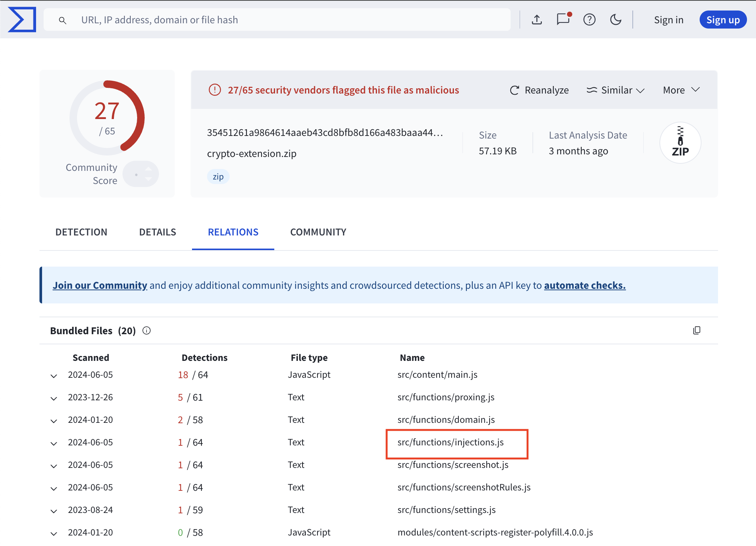Click the Reanalyze button
The height and width of the screenshot is (546, 756).
pos(540,90)
